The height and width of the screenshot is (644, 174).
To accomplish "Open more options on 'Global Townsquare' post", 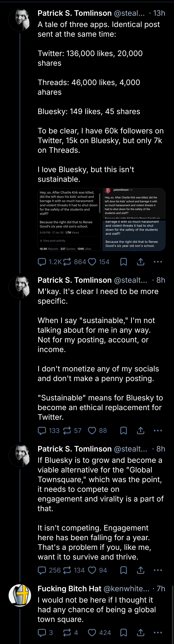I will click(158, 570).
